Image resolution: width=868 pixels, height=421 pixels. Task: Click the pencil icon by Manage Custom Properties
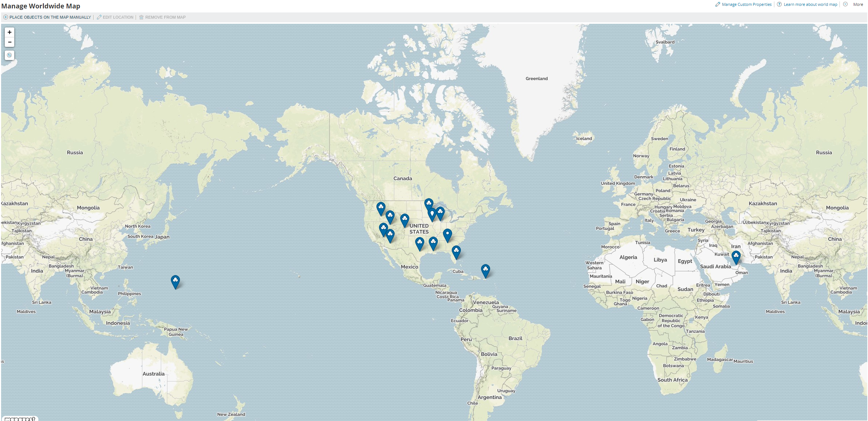[x=718, y=4]
